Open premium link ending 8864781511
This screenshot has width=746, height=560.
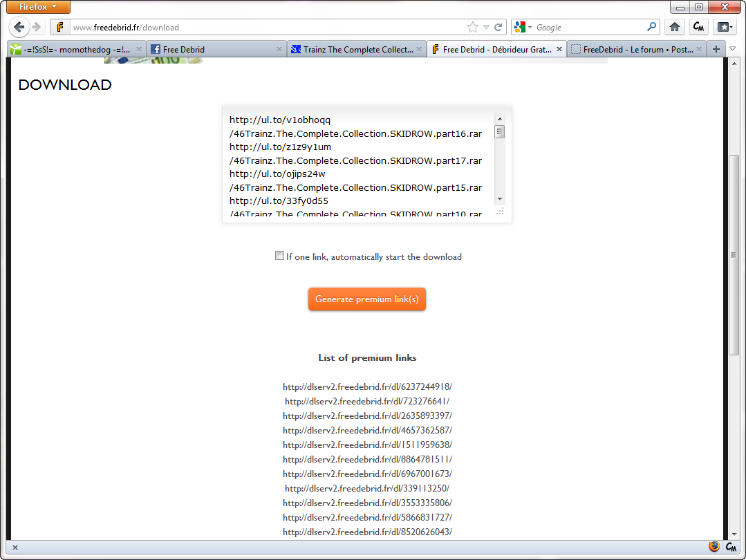(367, 460)
